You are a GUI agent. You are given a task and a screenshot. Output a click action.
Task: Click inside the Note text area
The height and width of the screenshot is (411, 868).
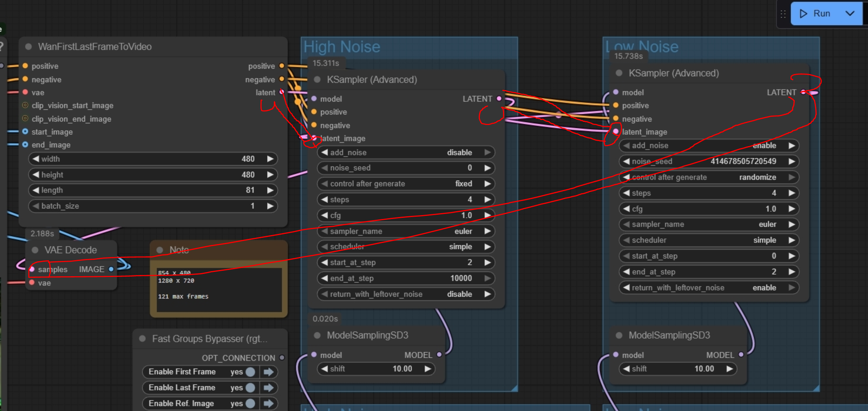click(219, 290)
